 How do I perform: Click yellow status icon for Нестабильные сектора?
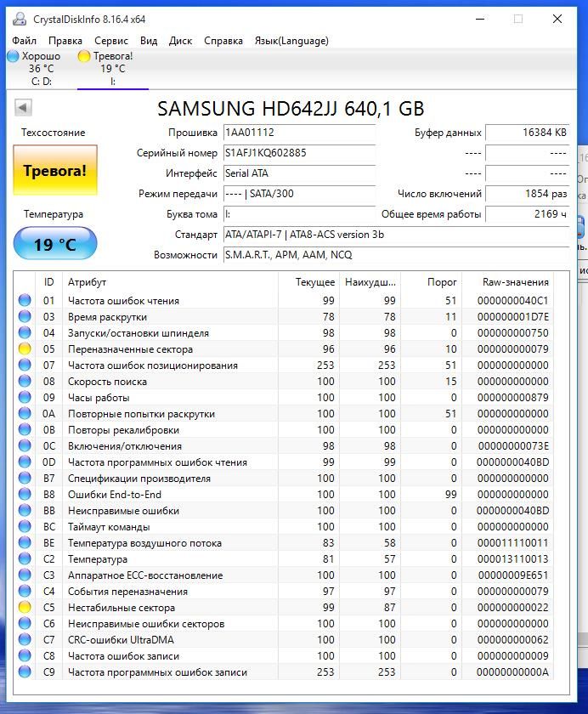(25, 608)
